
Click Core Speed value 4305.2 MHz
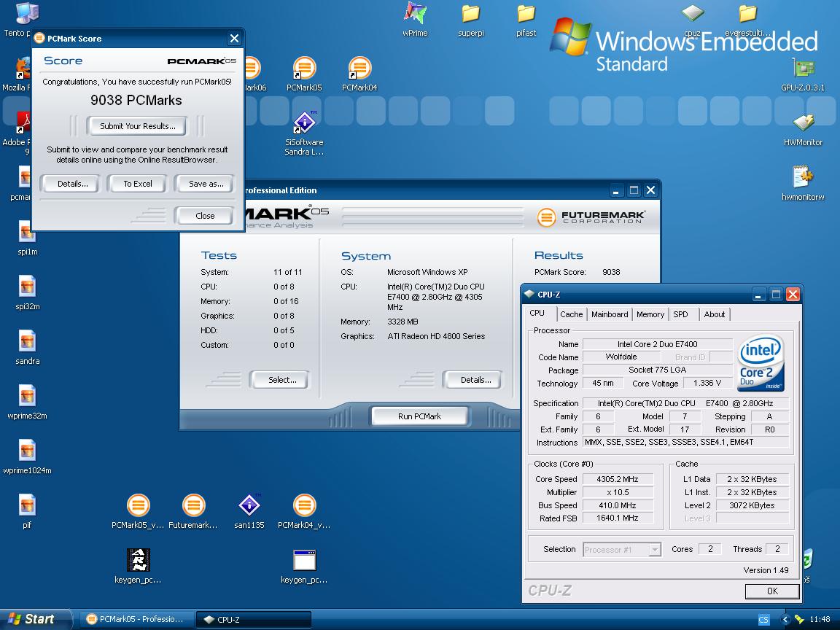[618, 479]
